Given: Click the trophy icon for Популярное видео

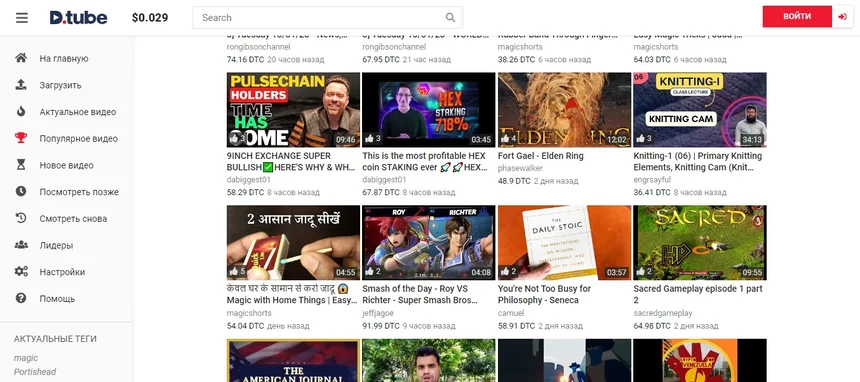Looking at the screenshot, I should click(21, 138).
